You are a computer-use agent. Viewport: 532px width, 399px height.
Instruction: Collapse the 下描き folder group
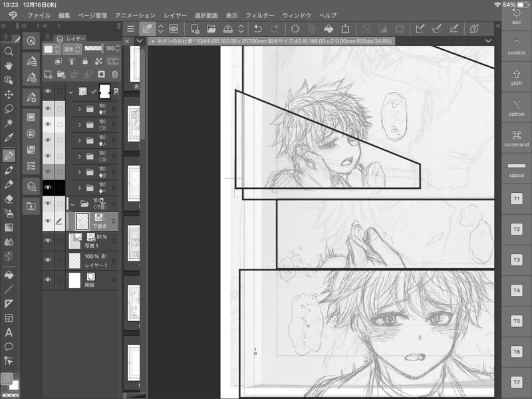[72, 205]
